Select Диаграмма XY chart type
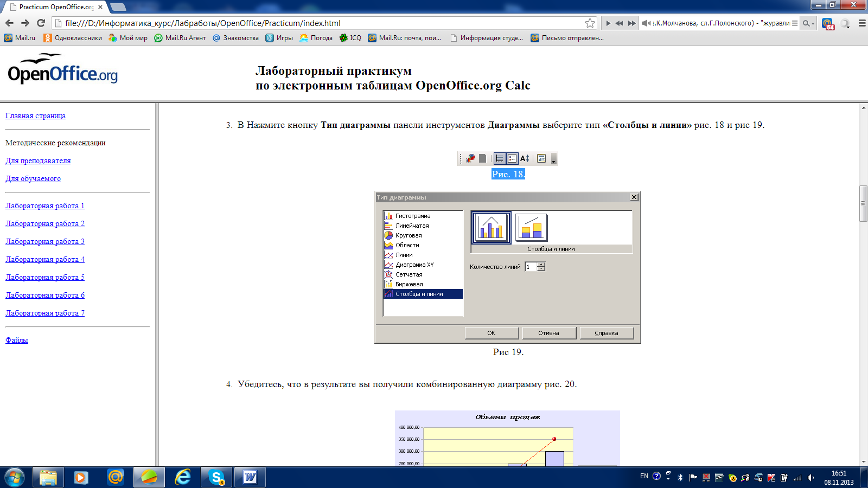The height and width of the screenshot is (488, 868). [423, 265]
